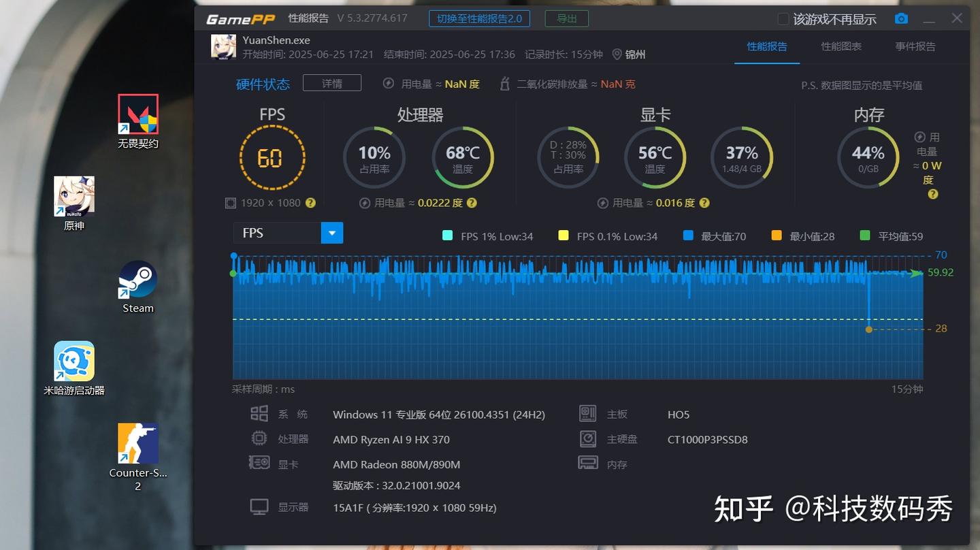The image size is (980, 550).
Task: Click the 主板 motherboard icon
Action: (587, 413)
